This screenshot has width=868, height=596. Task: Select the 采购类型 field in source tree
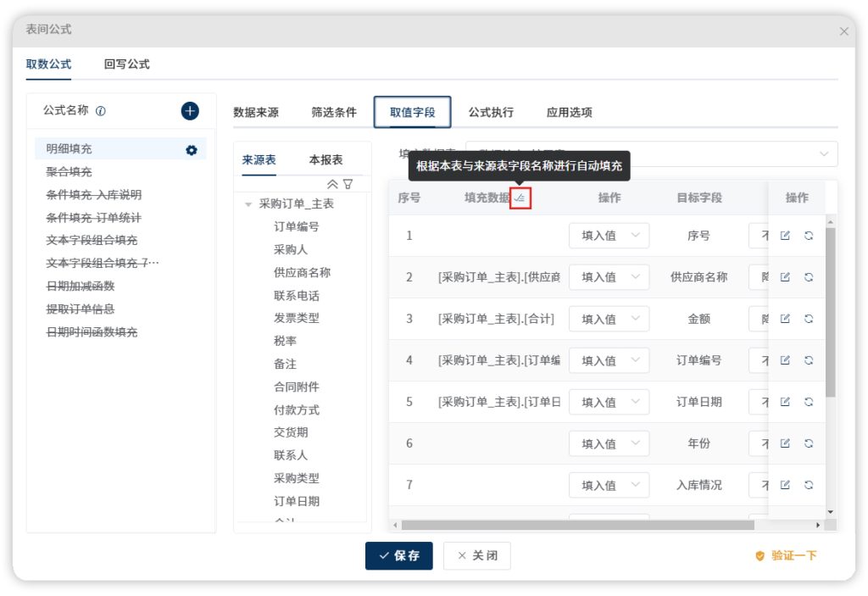pos(296,478)
